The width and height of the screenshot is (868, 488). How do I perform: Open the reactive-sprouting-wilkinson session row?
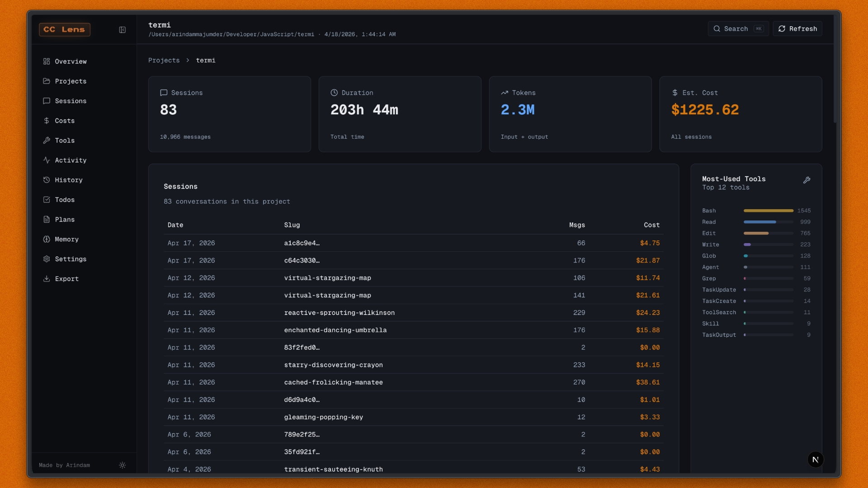[339, 313]
